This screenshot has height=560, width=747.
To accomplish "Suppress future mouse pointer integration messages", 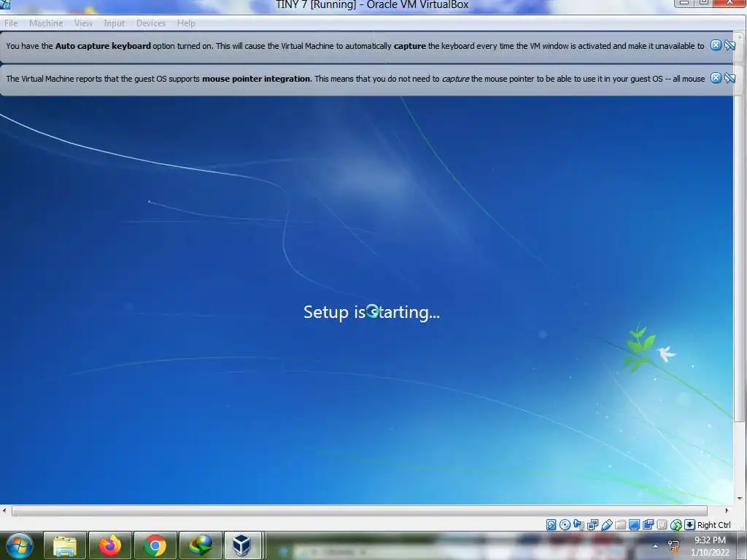I will pyautogui.click(x=729, y=77).
